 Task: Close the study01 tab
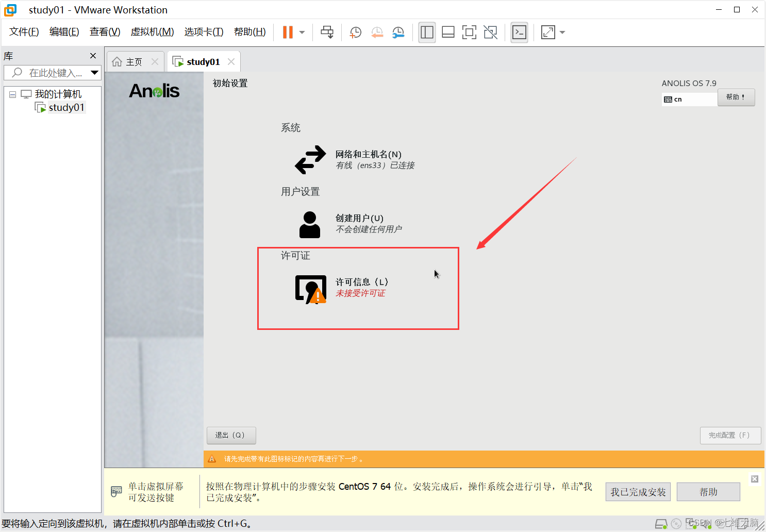pos(231,62)
